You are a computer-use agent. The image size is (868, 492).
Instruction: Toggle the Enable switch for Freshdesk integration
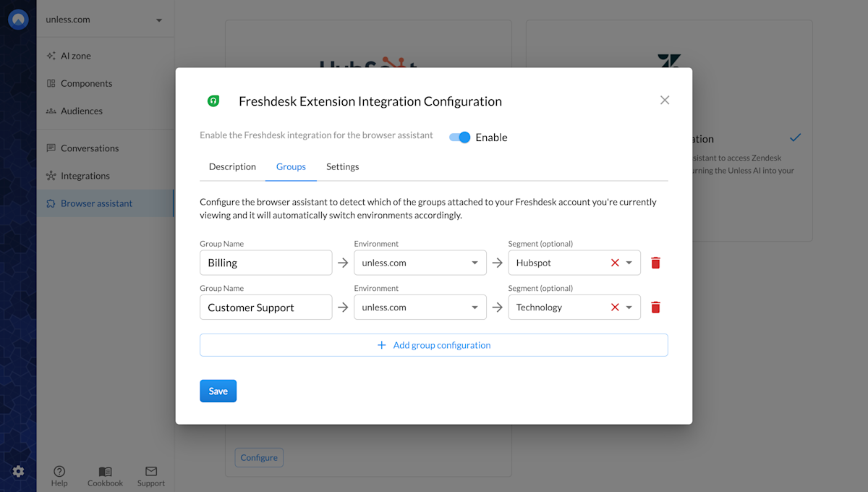pyautogui.click(x=459, y=137)
